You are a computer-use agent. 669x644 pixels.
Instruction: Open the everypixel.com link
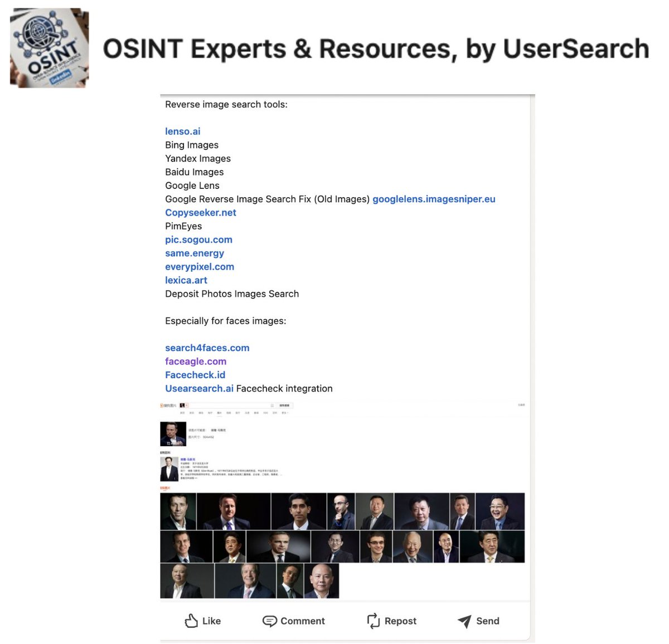pos(200,267)
